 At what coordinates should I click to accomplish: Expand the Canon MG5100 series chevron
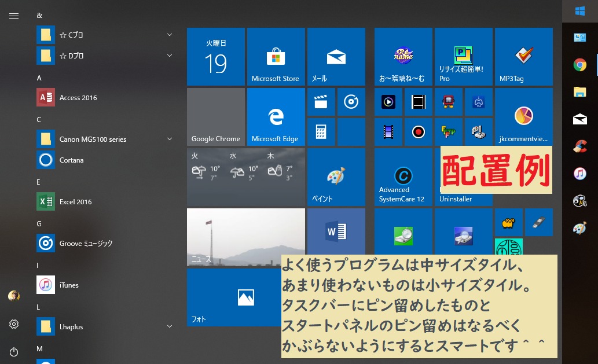point(170,139)
